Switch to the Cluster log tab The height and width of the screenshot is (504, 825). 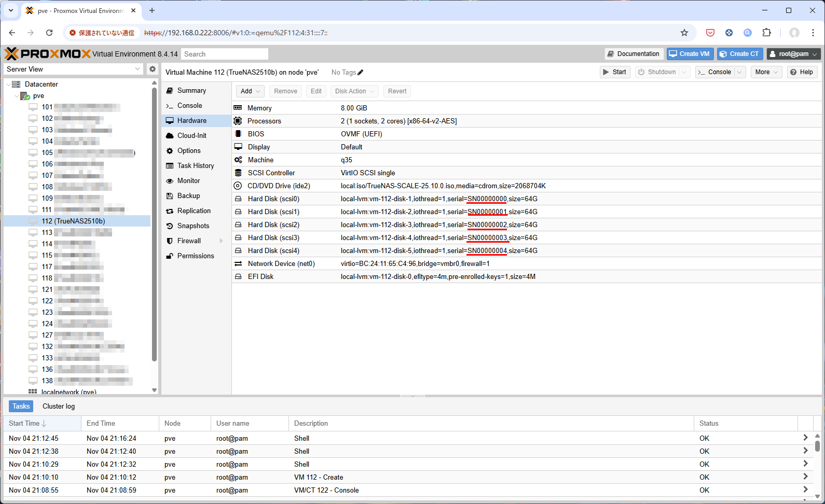point(59,407)
